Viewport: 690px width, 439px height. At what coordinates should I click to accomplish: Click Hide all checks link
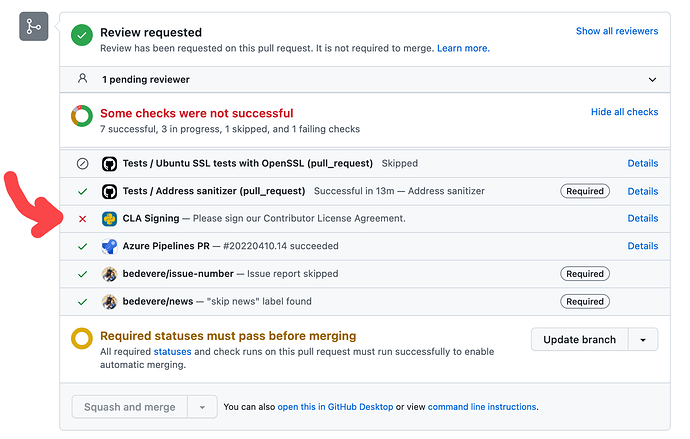pyautogui.click(x=624, y=112)
